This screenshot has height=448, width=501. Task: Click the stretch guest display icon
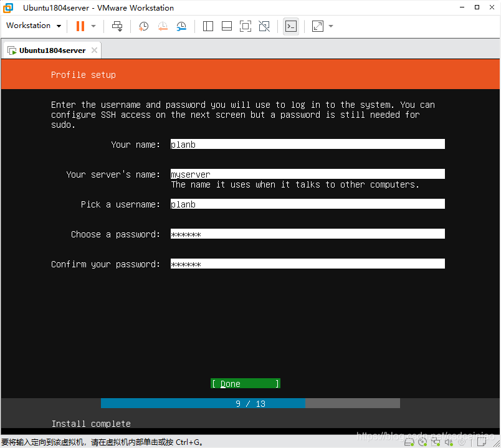click(318, 26)
